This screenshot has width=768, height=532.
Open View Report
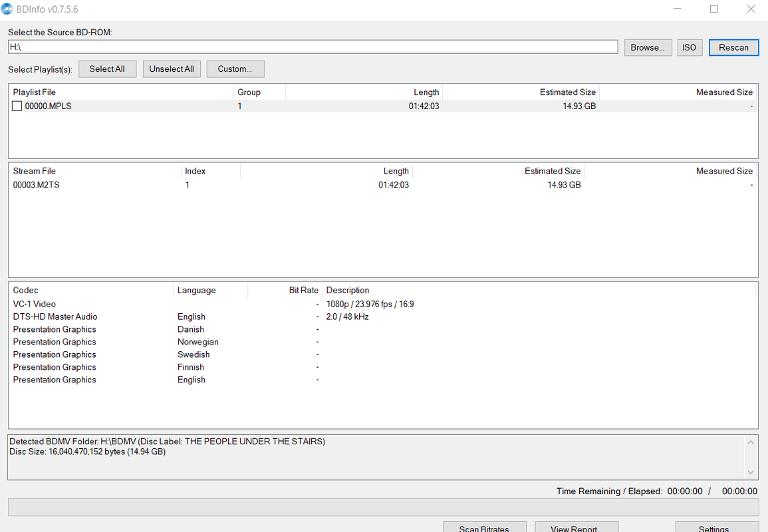576,527
